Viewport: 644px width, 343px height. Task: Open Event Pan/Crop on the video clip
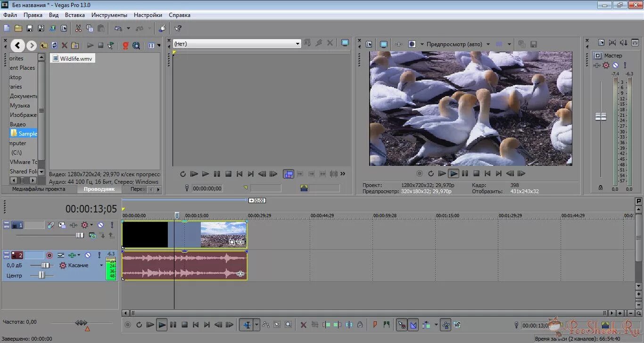(232, 242)
